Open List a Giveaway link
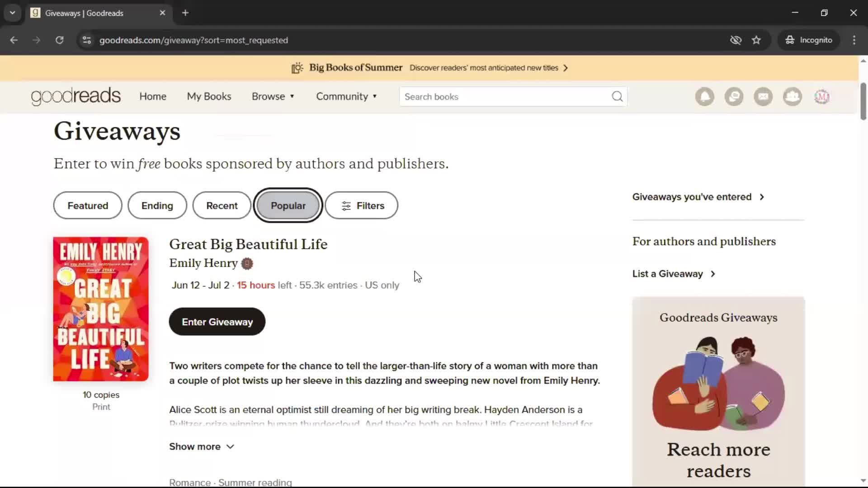The height and width of the screenshot is (488, 868). 674,274
